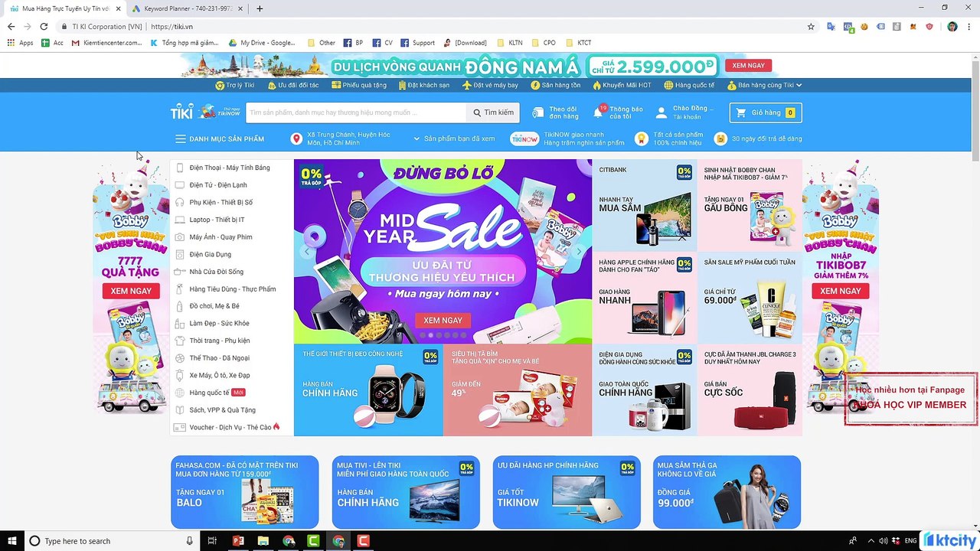Focus the Tiki product search field

[x=356, y=112]
